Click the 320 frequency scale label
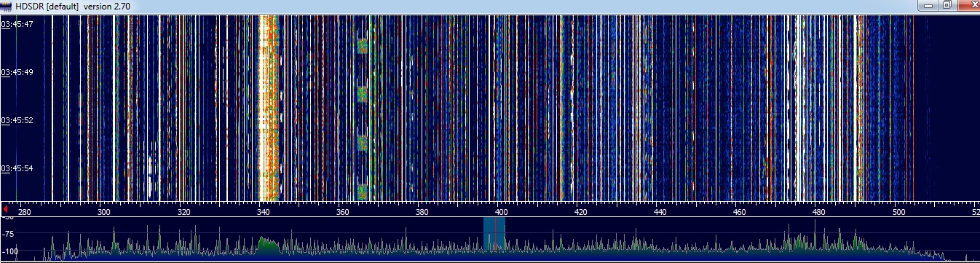Image resolution: width=980 pixels, height=263 pixels. 183,212
